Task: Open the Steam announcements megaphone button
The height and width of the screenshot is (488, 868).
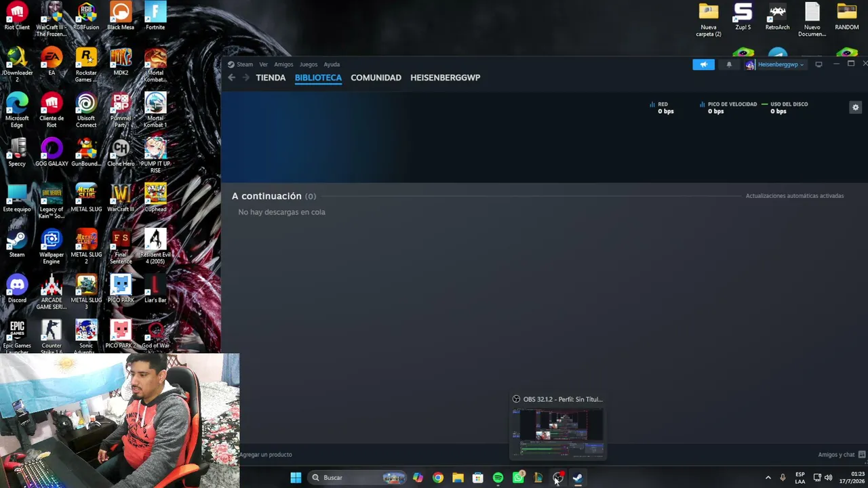Action: pos(703,64)
